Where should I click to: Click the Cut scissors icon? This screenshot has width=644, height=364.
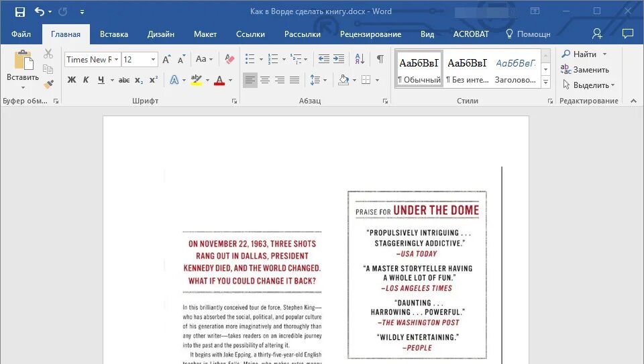48,54
